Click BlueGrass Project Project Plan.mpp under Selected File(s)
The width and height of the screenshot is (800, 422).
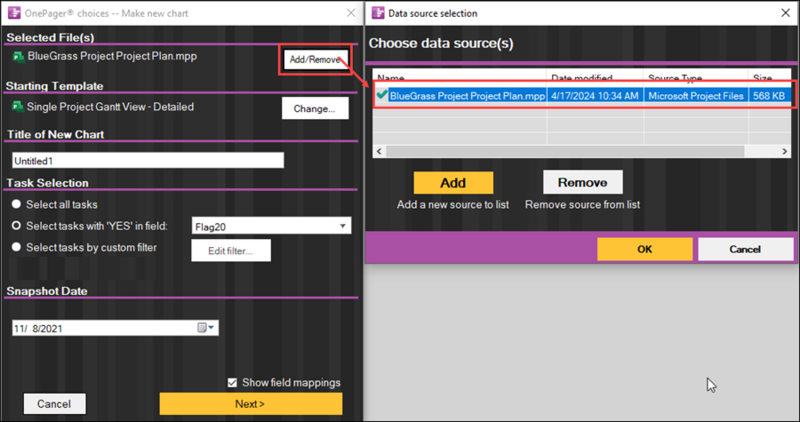[112, 56]
